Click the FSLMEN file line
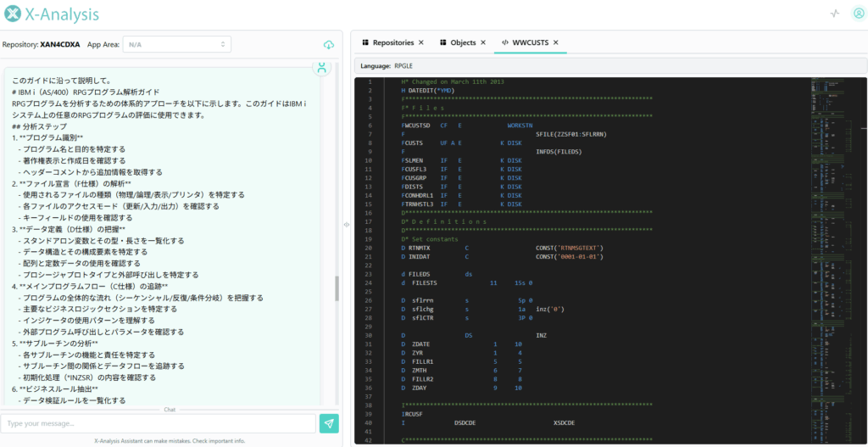The height and width of the screenshot is (447, 868). pyautogui.click(x=462, y=160)
